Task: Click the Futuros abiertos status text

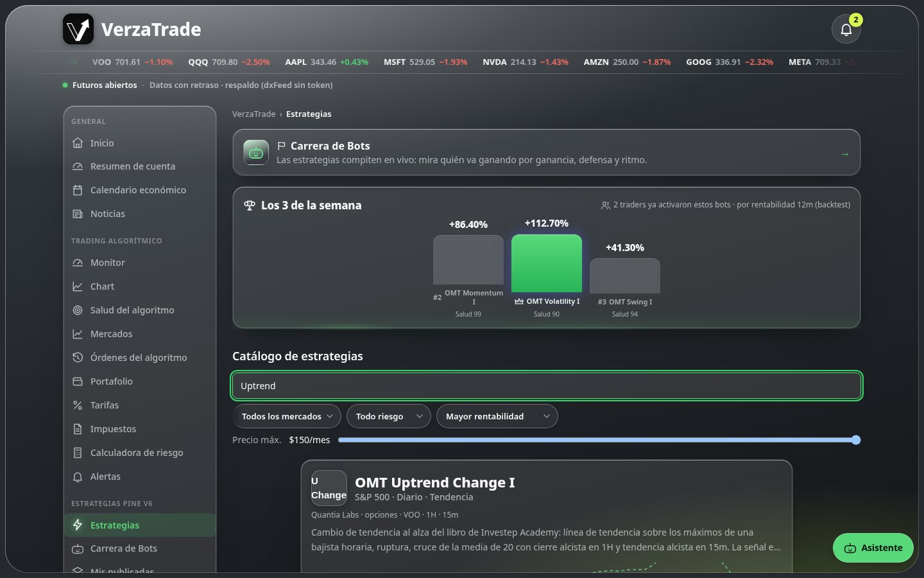Action: click(105, 85)
